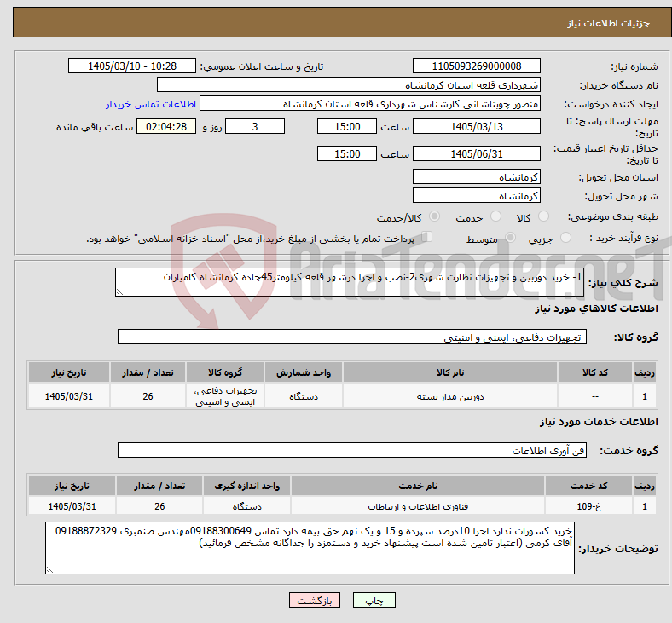672x623 pixels.
Task: Click the delivery province field کرمانشاه
Action: pyautogui.click(x=476, y=176)
